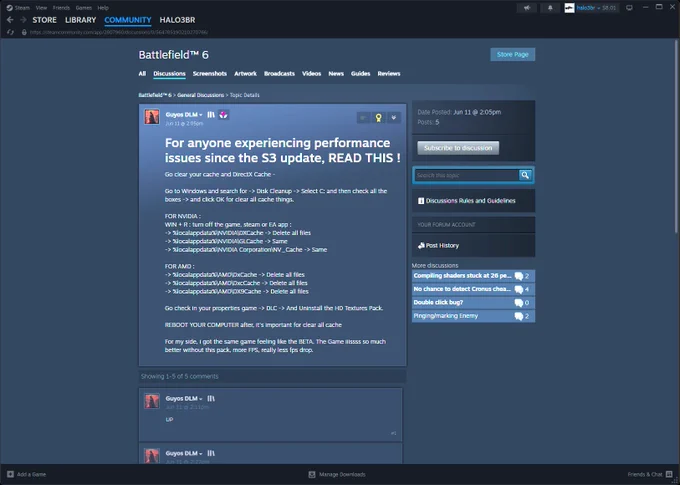Click the halo3br profile avatar in the title bar

coord(569,8)
